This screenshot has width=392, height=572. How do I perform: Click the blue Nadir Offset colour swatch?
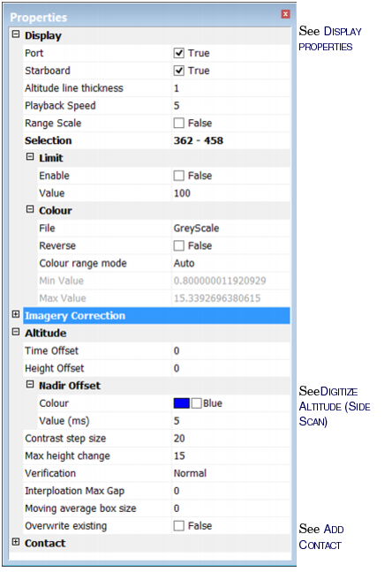tap(182, 403)
